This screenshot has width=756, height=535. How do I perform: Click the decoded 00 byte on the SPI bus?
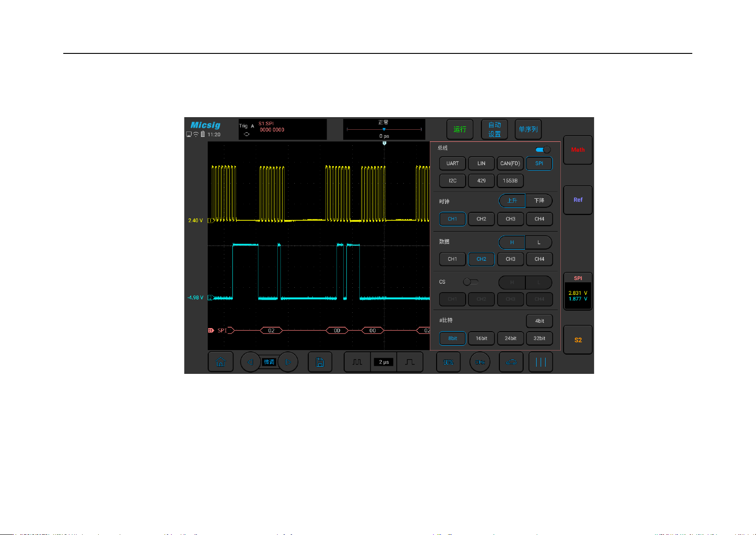pos(372,330)
